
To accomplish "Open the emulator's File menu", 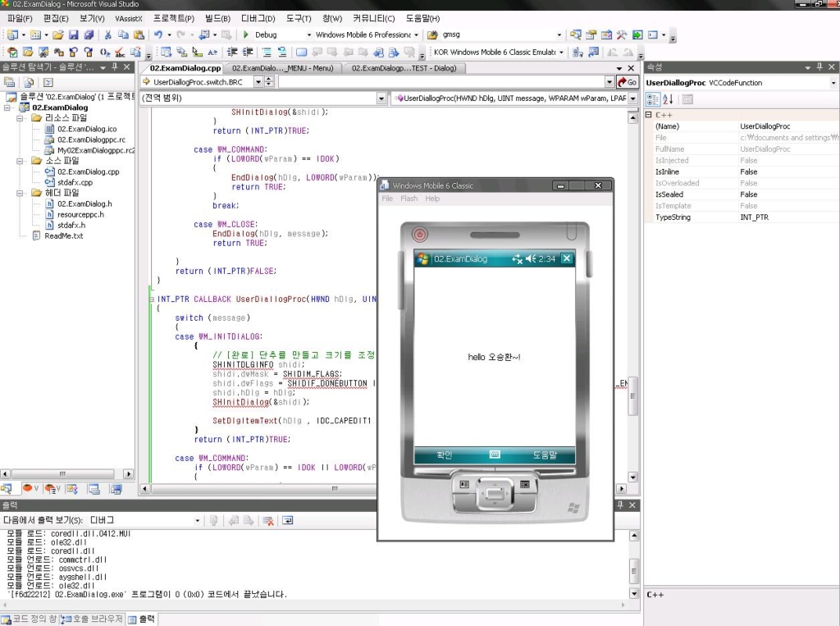I will pyautogui.click(x=387, y=199).
